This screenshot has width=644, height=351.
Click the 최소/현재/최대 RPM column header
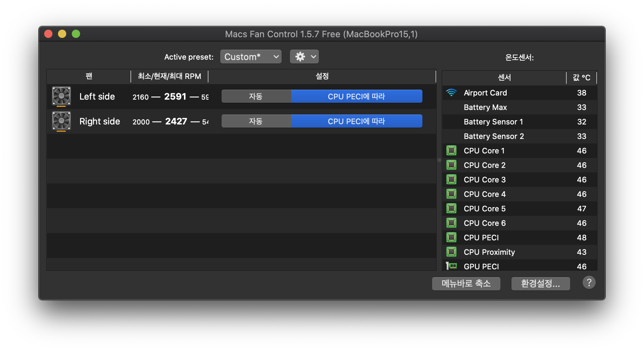169,76
